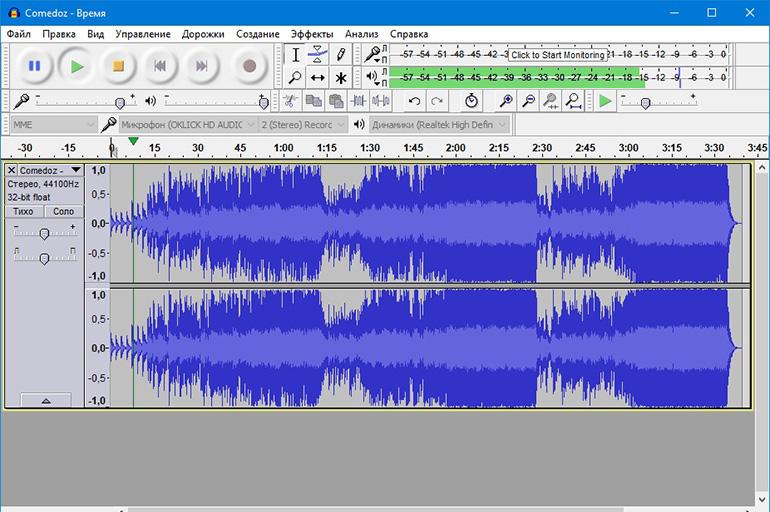Viewport: 770px width, 512px height.
Task: Click the Trim audio icon
Action: [358, 101]
